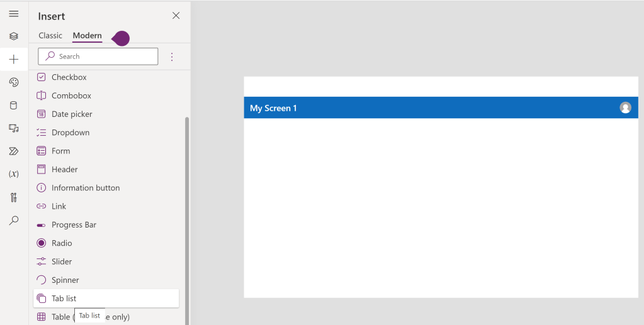Click the Insert plus icon in sidebar
The width and height of the screenshot is (644, 325).
click(x=14, y=60)
